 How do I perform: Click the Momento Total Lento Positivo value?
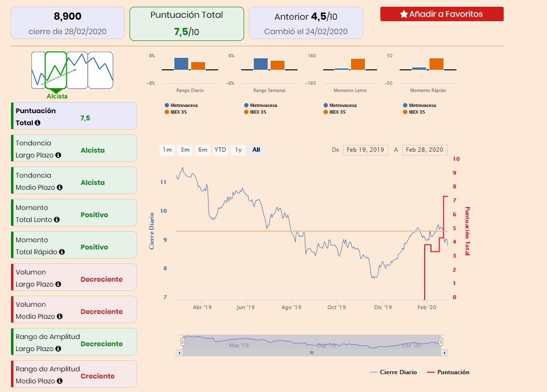pyautogui.click(x=94, y=215)
